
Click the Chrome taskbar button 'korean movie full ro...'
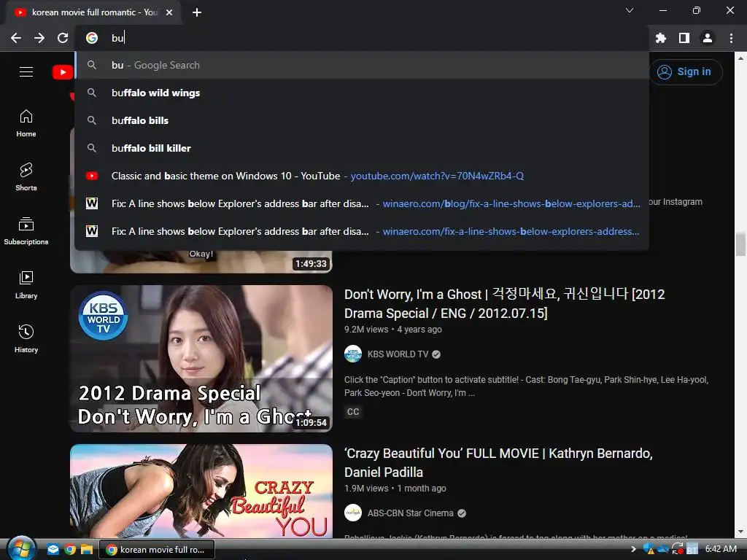157,550
